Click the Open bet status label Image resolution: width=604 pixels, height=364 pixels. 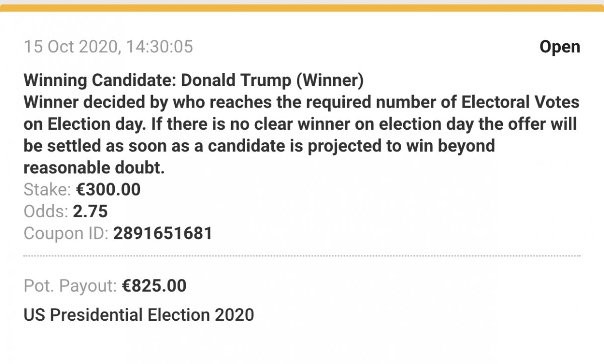pyautogui.click(x=559, y=47)
